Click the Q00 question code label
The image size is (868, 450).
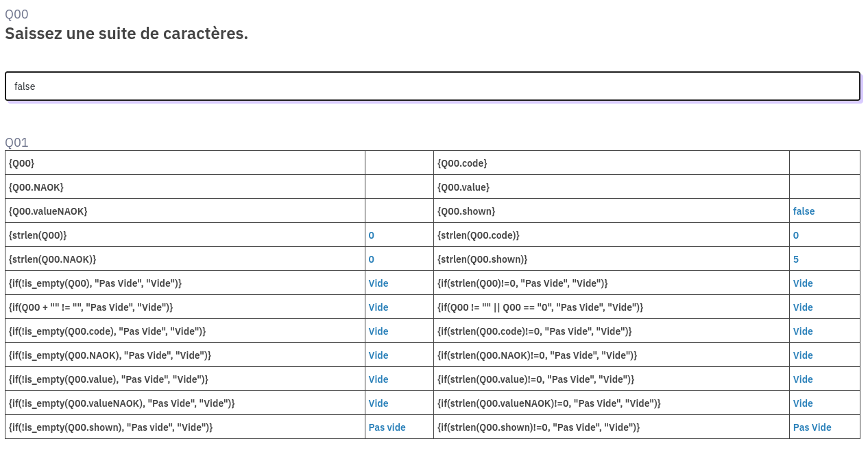[x=16, y=14]
